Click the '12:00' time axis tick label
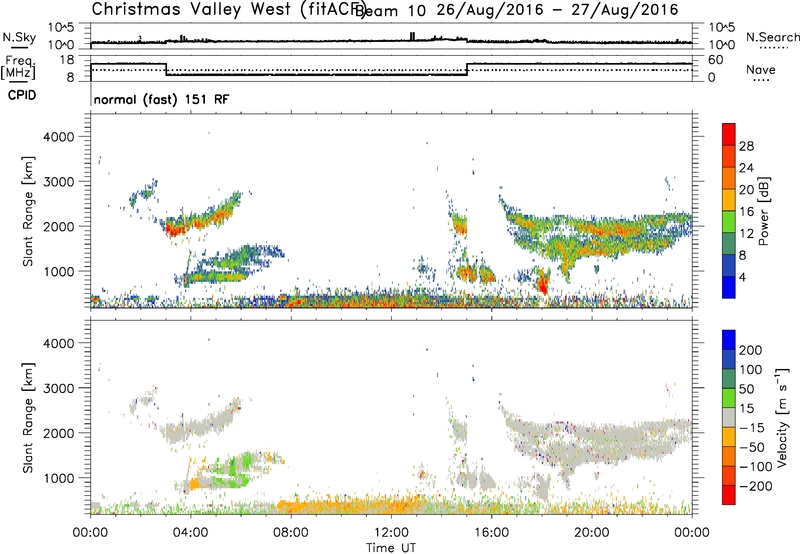This screenshot has height=554, width=800. pos(391,533)
